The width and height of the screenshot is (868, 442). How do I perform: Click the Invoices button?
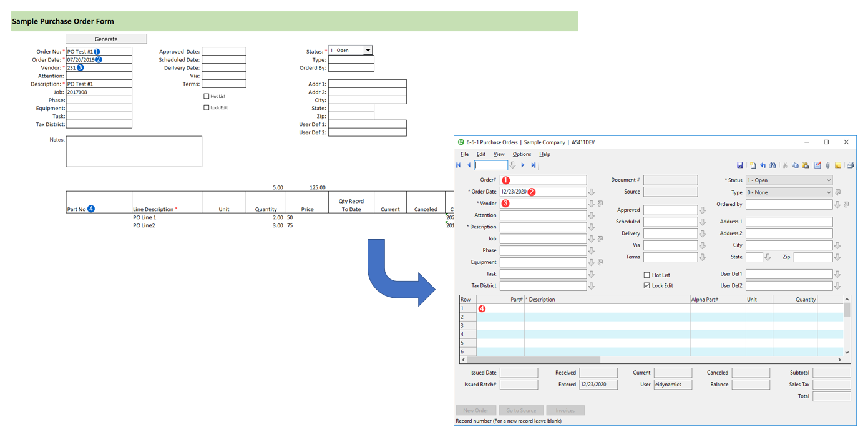[565, 410]
